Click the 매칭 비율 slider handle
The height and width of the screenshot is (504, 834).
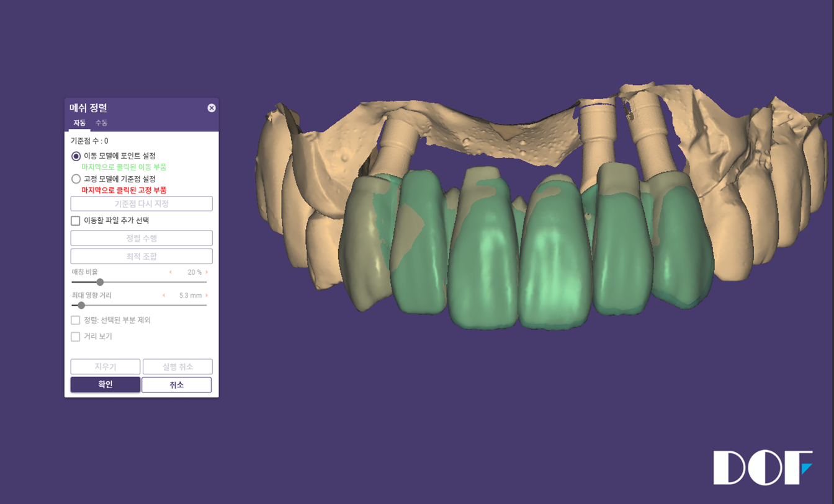(x=100, y=282)
